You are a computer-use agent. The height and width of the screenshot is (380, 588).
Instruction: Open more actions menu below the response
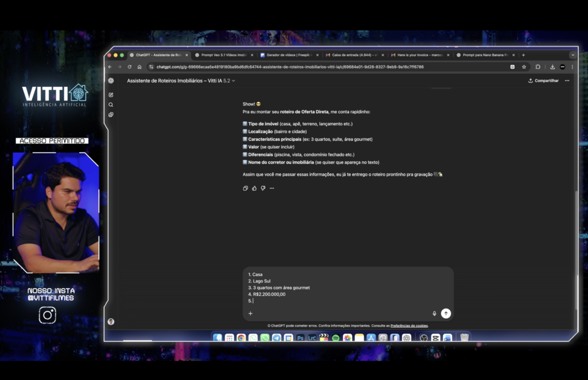tap(272, 188)
